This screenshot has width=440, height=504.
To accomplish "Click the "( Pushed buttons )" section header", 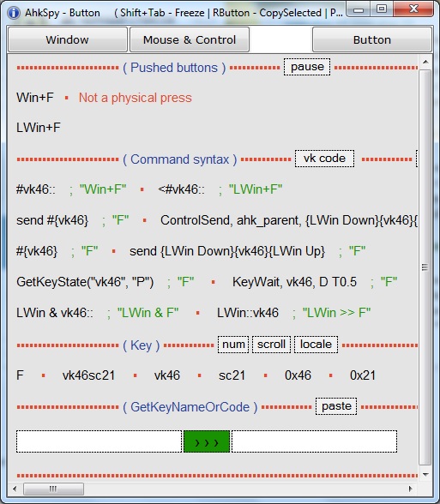I will (174, 68).
